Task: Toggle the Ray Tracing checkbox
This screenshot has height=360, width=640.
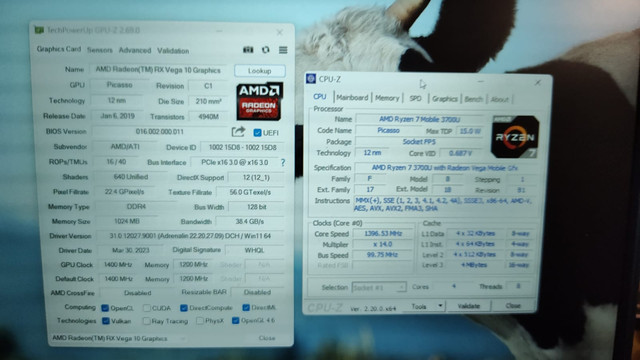Action: (x=147, y=321)
